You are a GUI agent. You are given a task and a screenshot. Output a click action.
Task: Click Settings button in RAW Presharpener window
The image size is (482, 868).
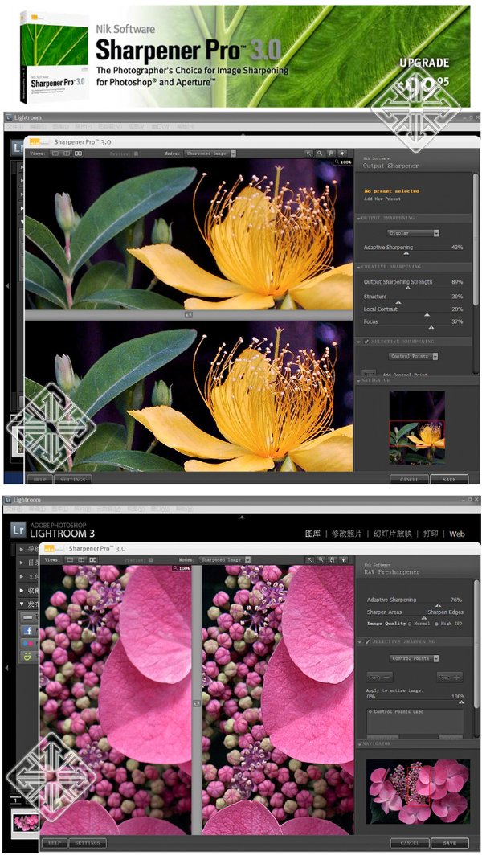point(88,843)
